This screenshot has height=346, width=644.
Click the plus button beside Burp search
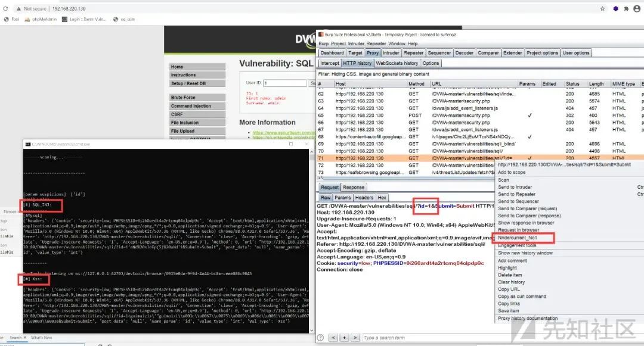point(344,338)
